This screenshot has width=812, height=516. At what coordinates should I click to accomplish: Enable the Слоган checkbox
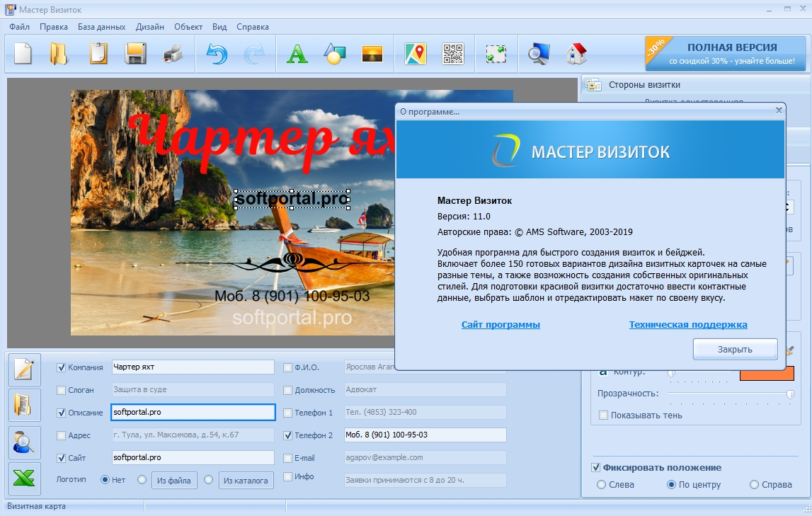tap(61, 390)
